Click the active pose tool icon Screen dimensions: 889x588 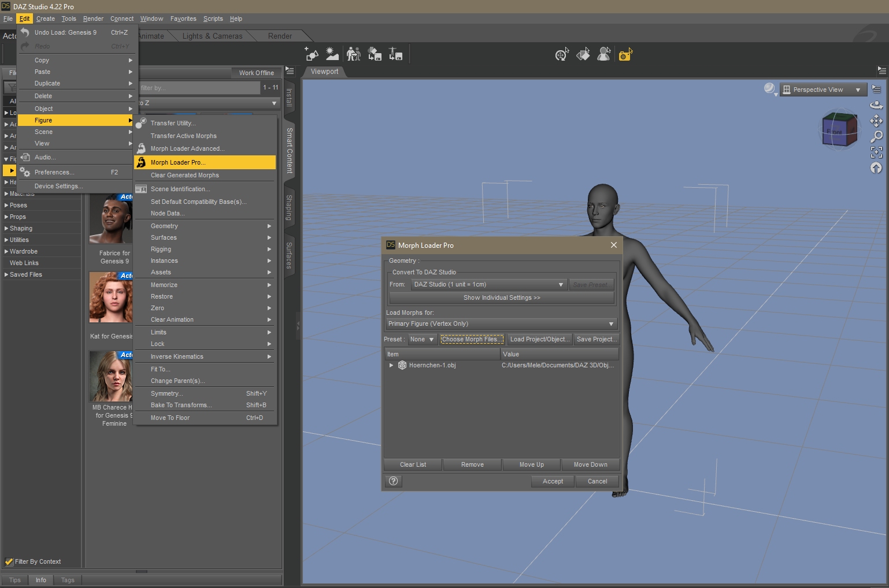point(562,54)
